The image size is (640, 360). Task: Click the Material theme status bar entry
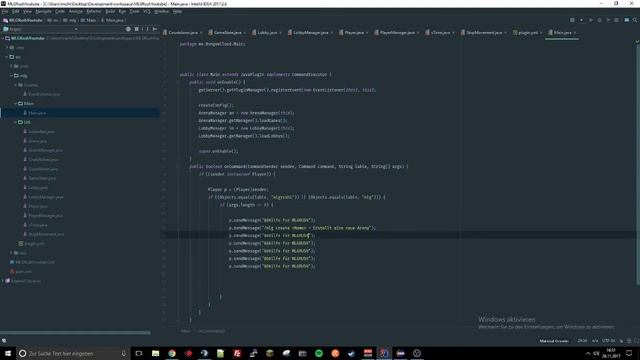554,341
